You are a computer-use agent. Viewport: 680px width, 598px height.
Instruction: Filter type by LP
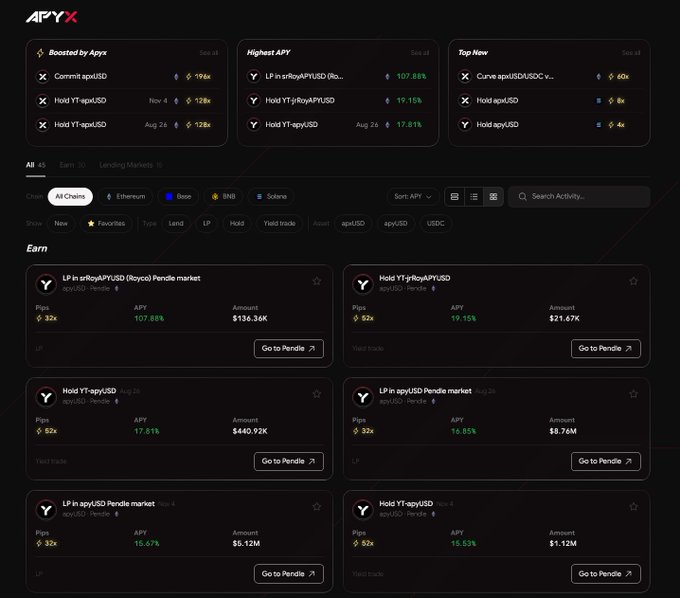click(x=206, y=223)
